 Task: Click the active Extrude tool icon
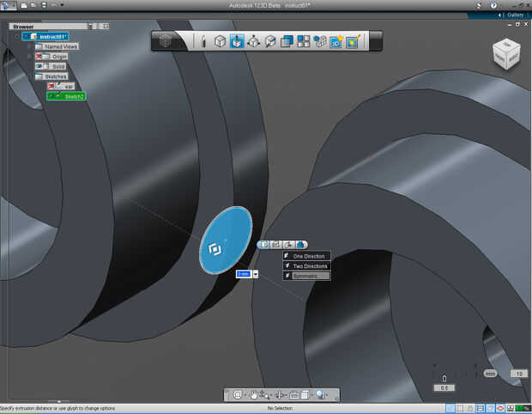pyautogui.click(x=237, y=41)
